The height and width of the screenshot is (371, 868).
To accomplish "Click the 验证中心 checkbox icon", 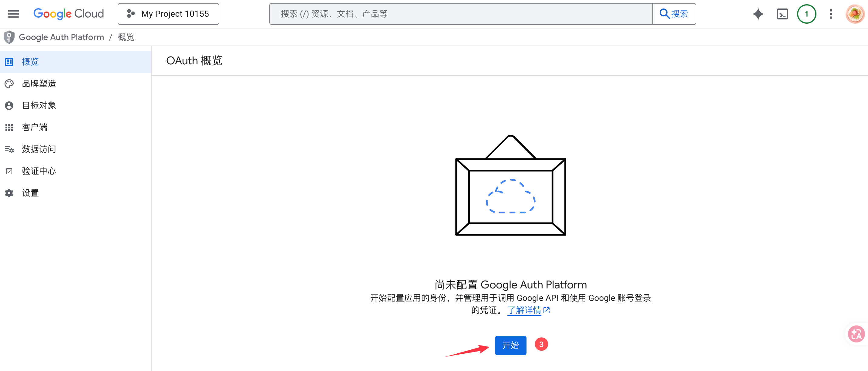I will [x=9, y=171].
